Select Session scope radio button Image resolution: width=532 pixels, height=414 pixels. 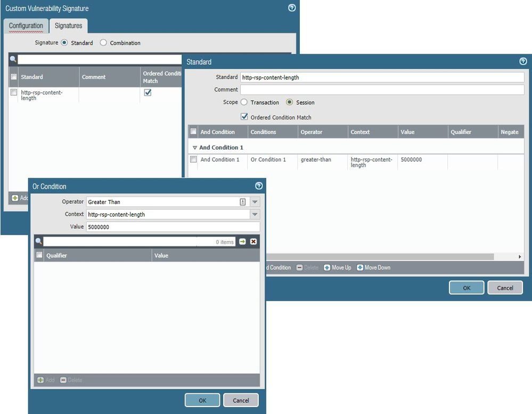coord(289,102)
